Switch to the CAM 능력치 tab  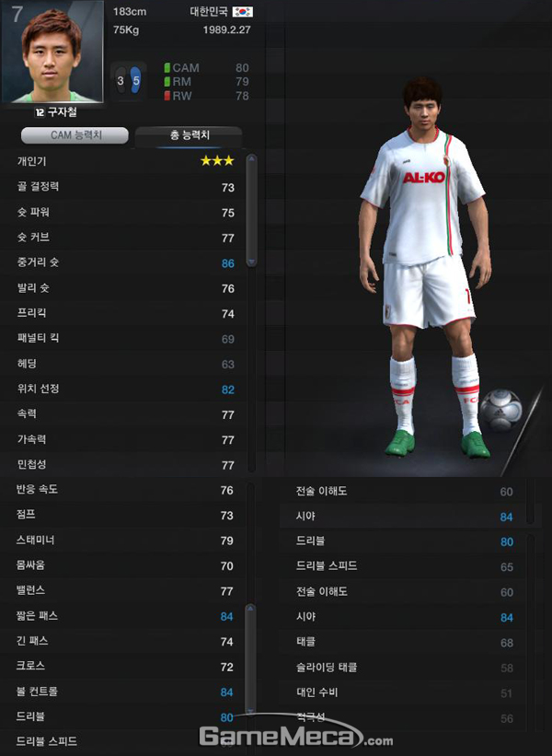tap(75, 135)
